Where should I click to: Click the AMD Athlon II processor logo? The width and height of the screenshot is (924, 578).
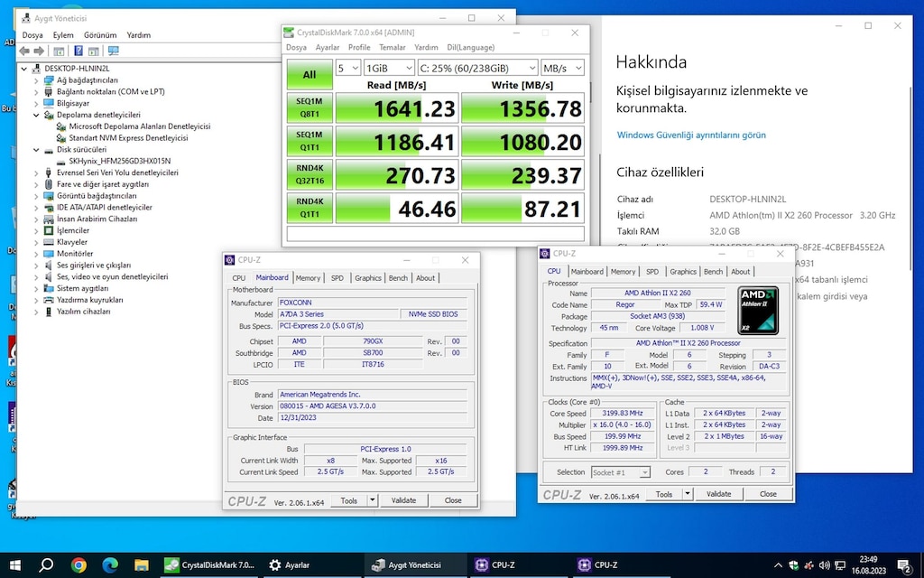(758, 311)
